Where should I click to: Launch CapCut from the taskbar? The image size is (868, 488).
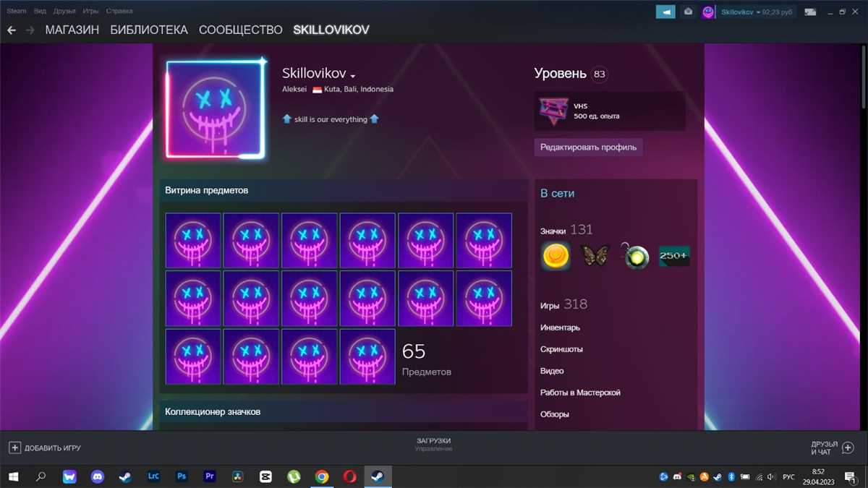tap(265, 476)
